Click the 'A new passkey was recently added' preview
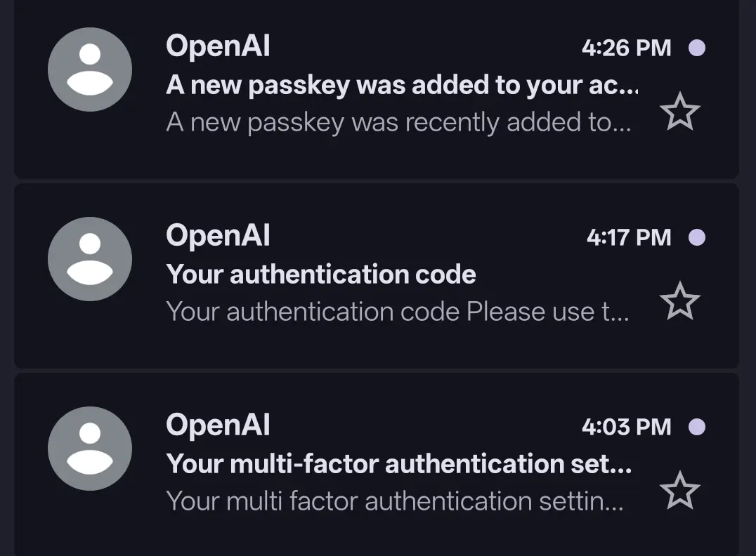 pyautogui.click(x=399, y=122)
